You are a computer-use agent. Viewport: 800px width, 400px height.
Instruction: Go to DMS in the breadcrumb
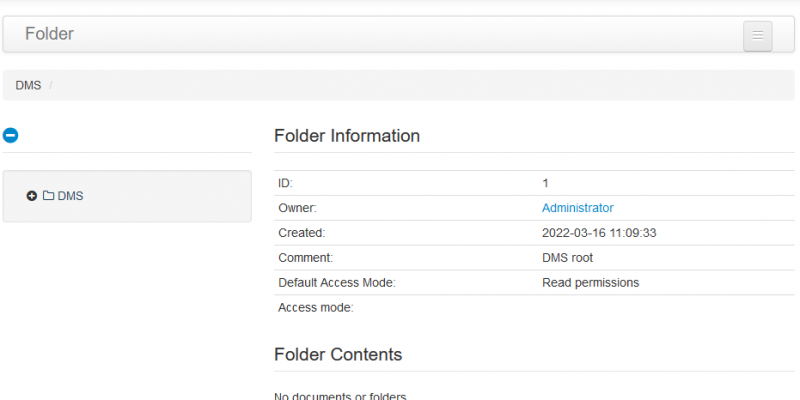[28, 85]
